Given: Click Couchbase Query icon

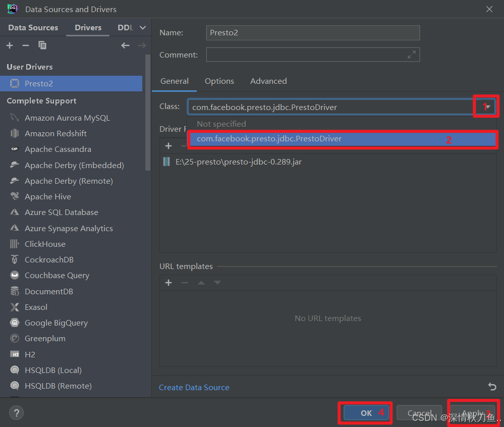Looking at the screenshot, I should pyautogui.click(x=15, y=275).
